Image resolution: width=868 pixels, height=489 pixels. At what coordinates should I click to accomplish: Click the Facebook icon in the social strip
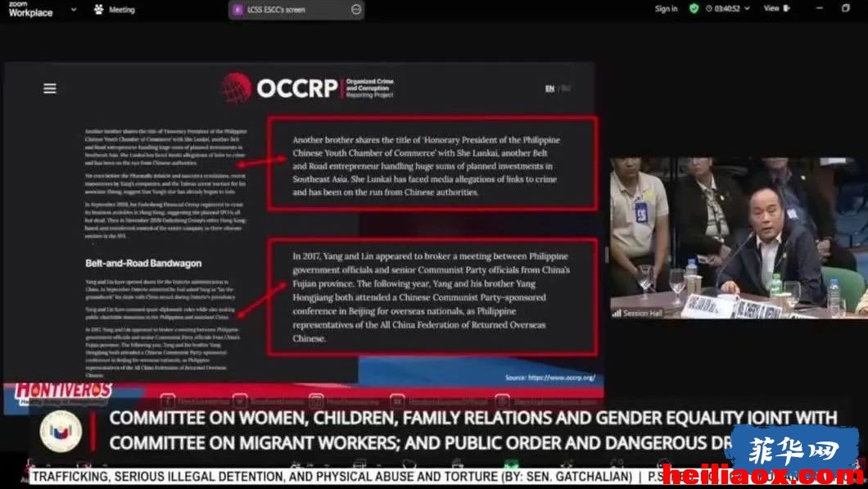pos(168,401)
